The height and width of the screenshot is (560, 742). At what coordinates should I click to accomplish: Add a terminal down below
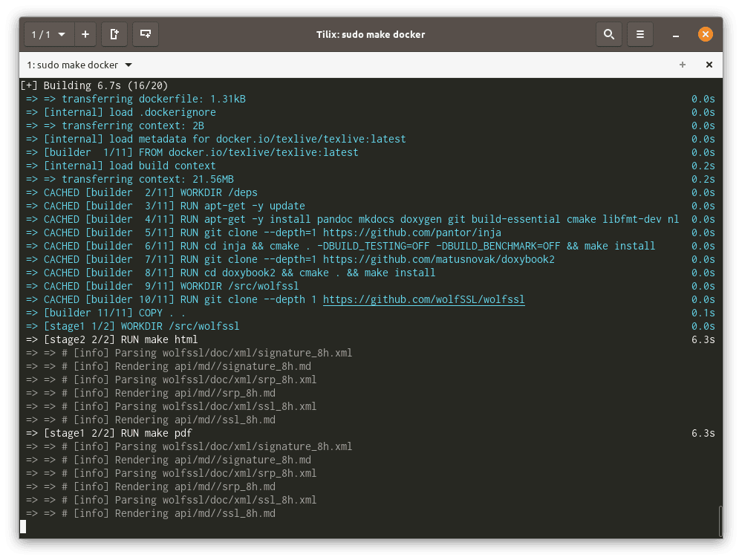[146, 34]
